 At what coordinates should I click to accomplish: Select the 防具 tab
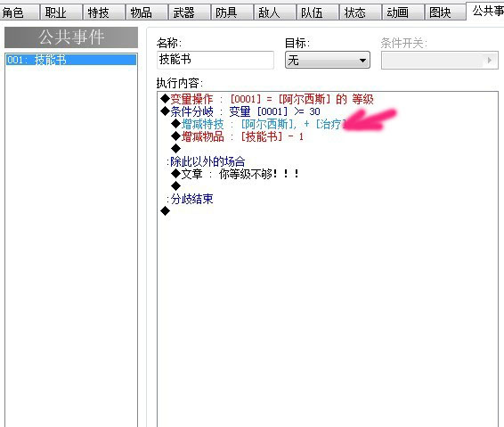tap(232, 12)
